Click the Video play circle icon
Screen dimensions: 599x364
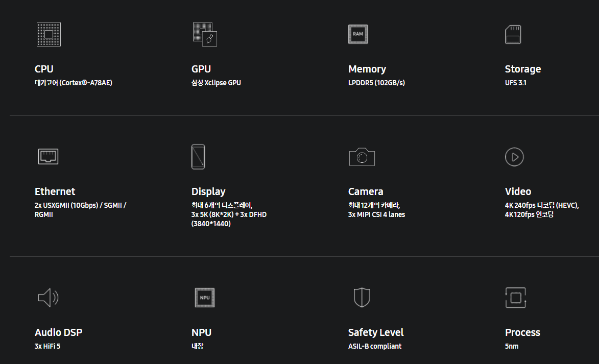[514, 157]
